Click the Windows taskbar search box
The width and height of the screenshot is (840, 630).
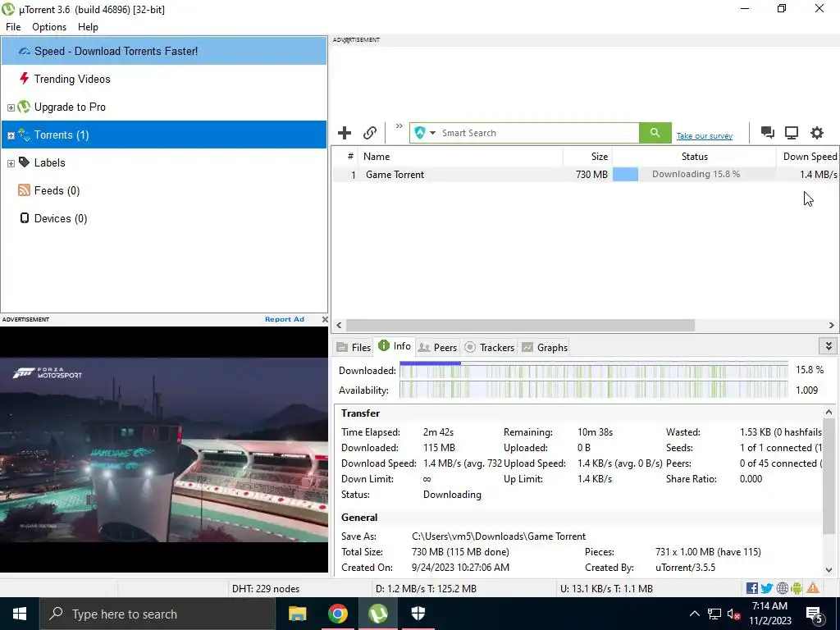click(x=157, y=614)
